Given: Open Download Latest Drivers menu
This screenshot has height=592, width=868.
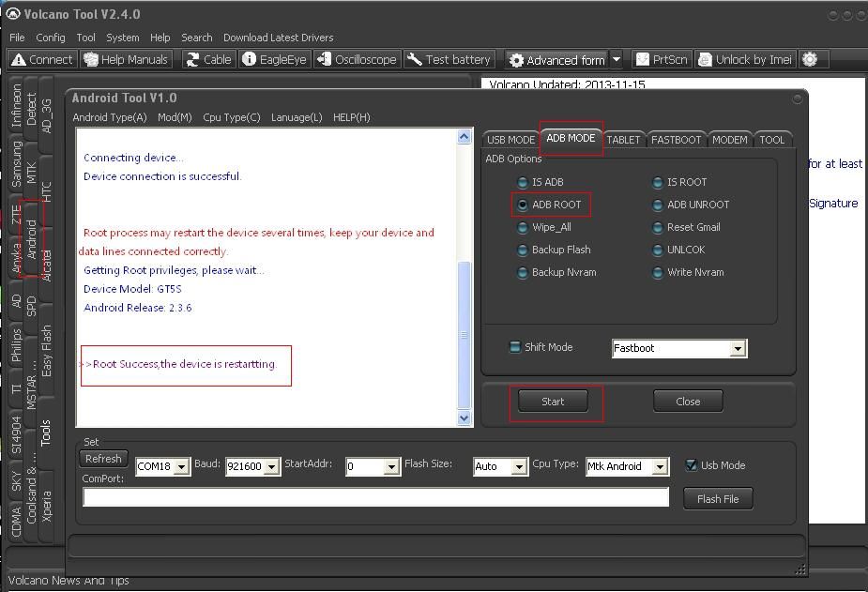Looking at the screenshot, I should 279,38.
